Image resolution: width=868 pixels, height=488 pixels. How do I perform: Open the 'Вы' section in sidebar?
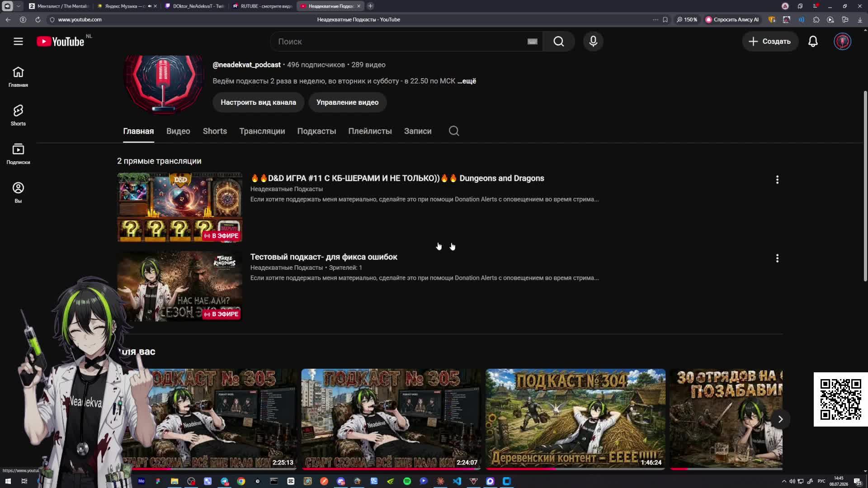pyautogui.click(x=18, y=192)
